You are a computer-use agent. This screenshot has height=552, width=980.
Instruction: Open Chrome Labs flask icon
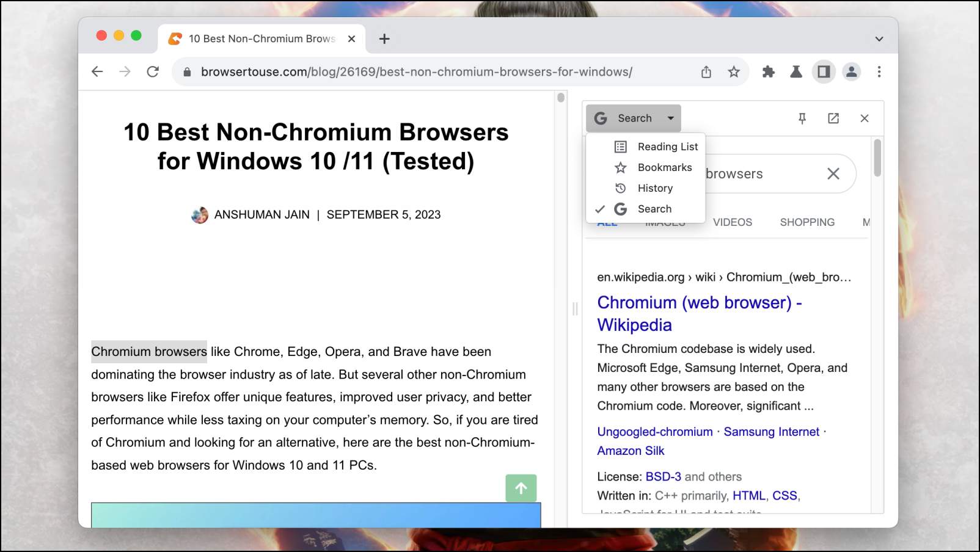[x=796, y=72]
